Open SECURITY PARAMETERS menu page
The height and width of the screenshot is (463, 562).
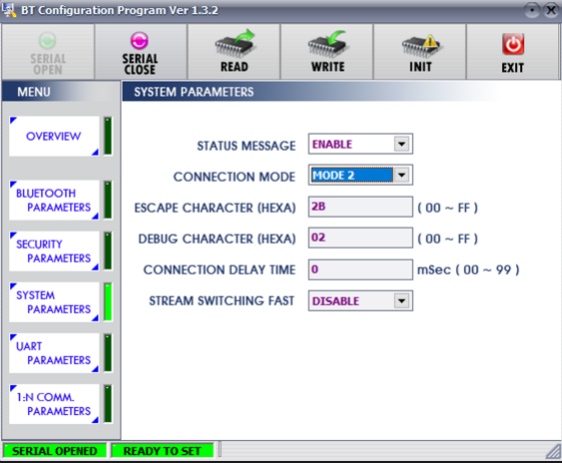(x=54, y=251)
